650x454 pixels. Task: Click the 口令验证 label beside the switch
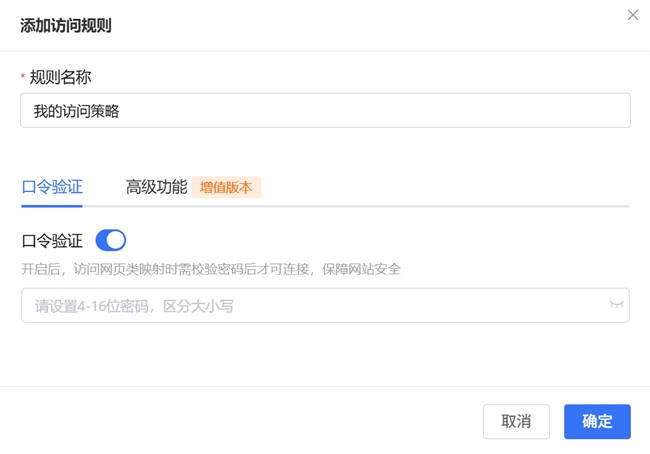pos(52,240)
